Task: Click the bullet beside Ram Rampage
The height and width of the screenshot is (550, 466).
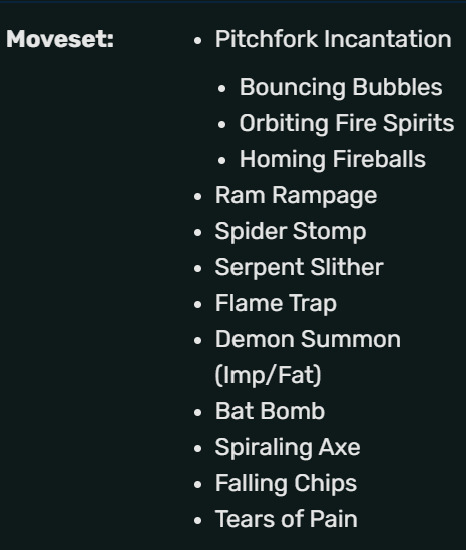Action: 197,196
